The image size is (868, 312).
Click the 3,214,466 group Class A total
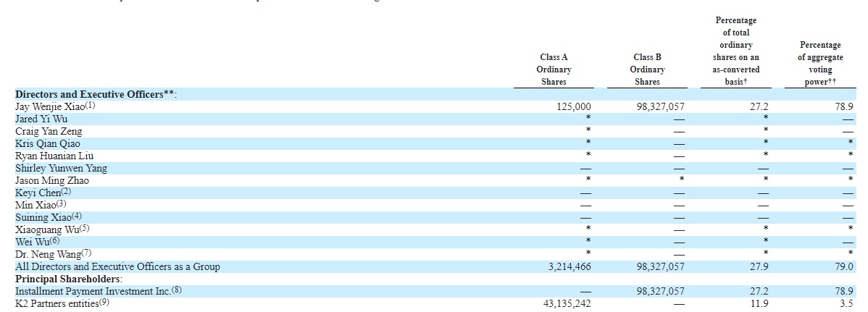click(569, 266)
